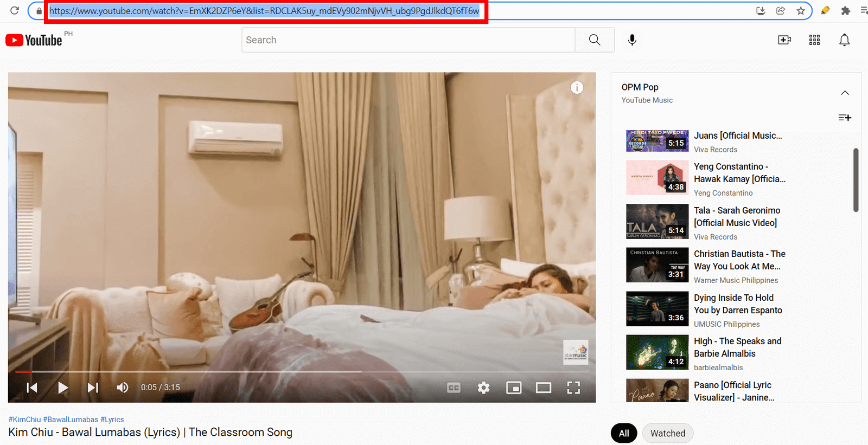868x445 pixels.
Task: Open the notifications bell
Action: click(x=844, y=40)
